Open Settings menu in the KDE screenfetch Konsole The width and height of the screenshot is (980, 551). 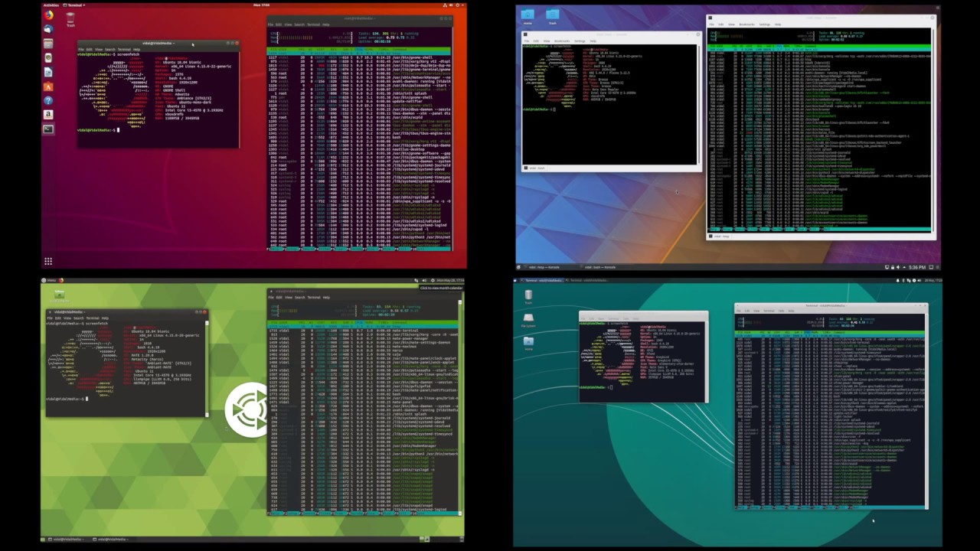tap(580, 41)
